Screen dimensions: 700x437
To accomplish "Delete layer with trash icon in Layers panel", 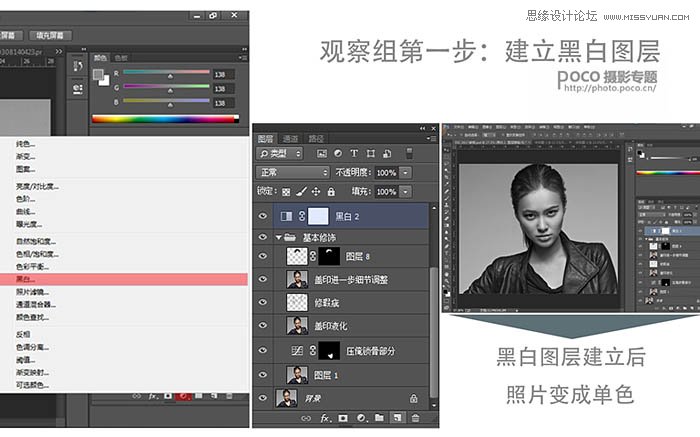I will click(x=415, y=418).
